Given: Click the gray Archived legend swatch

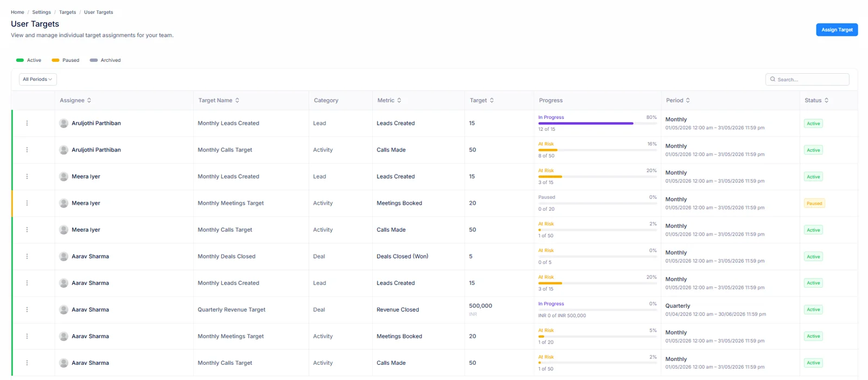Looking at the screenshot, I should click(93, 60).
